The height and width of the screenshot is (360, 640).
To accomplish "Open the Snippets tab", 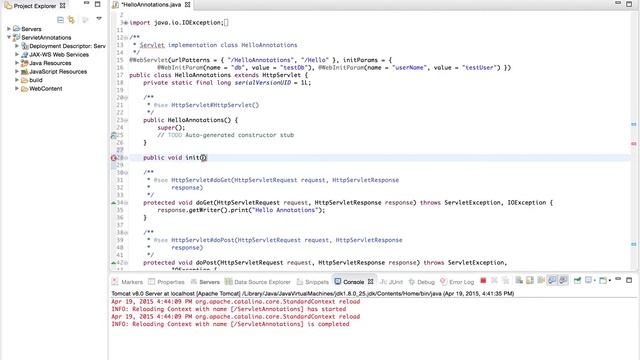I will point(313,282).
